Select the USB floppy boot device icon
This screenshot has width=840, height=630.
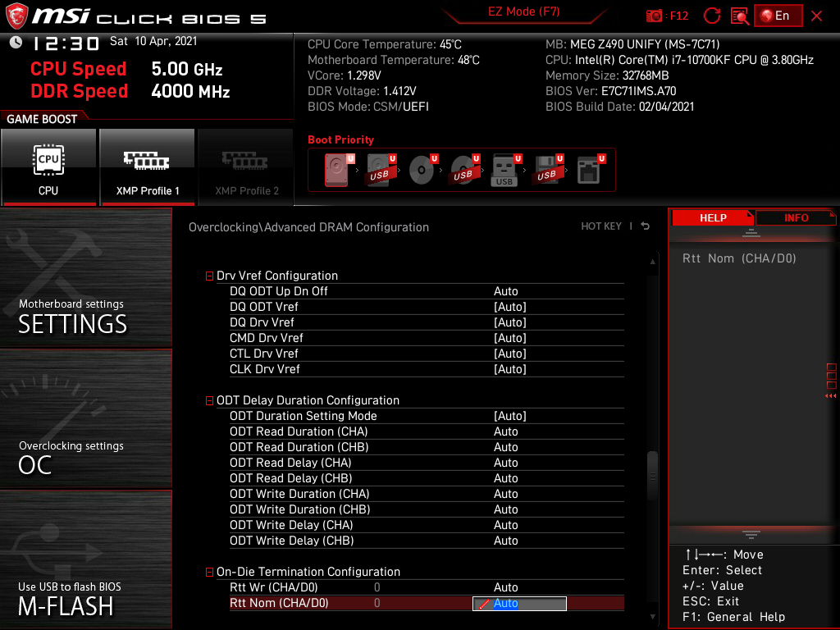(548, 170)
